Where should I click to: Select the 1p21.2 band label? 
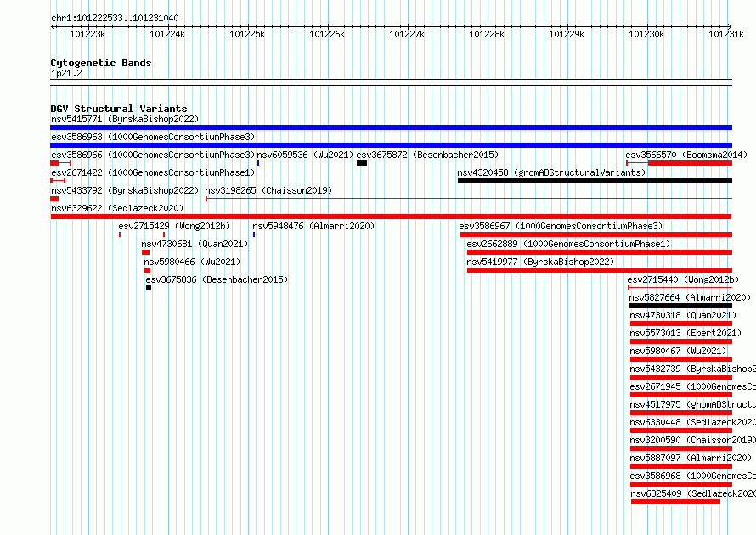pos(66,73)
